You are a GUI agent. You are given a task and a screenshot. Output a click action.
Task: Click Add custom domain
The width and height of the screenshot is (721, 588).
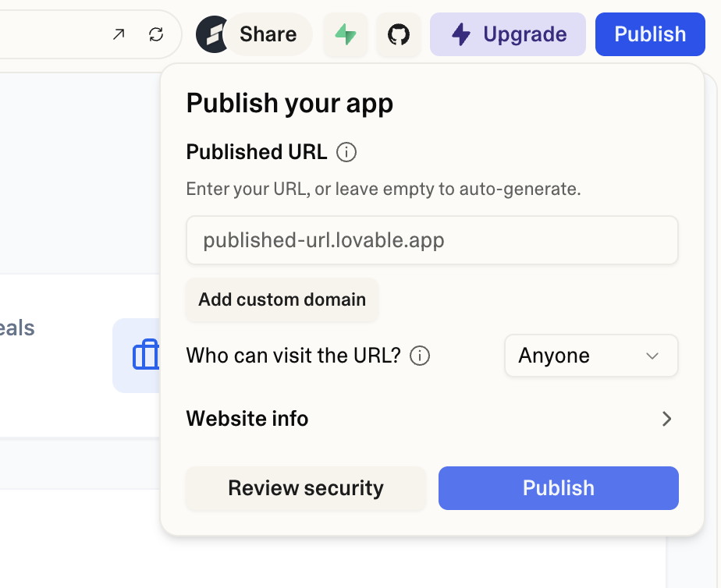coord(282,299)
